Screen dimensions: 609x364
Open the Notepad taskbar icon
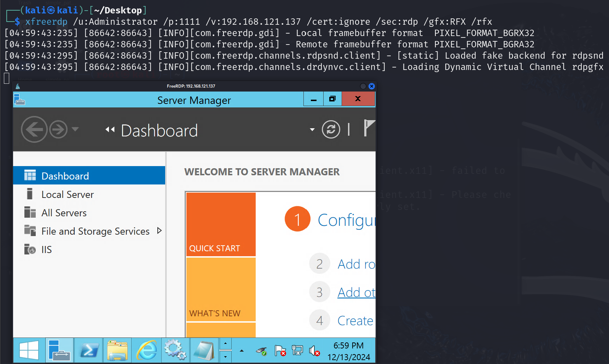point(204,350)
